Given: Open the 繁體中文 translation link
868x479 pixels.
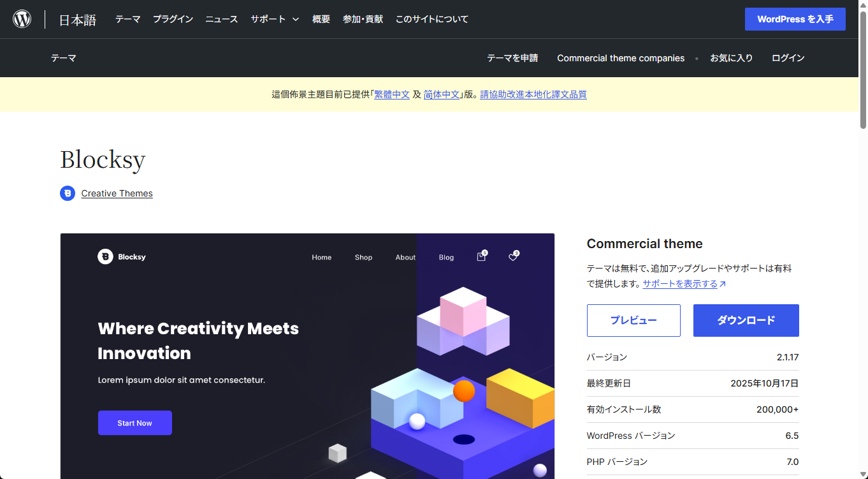Looking at the screenshot, I should [392, 94].
